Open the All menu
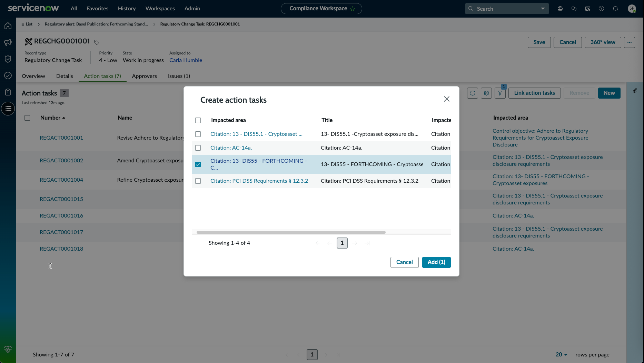Viewport: 644px width, 363px height. click(74, 9)
